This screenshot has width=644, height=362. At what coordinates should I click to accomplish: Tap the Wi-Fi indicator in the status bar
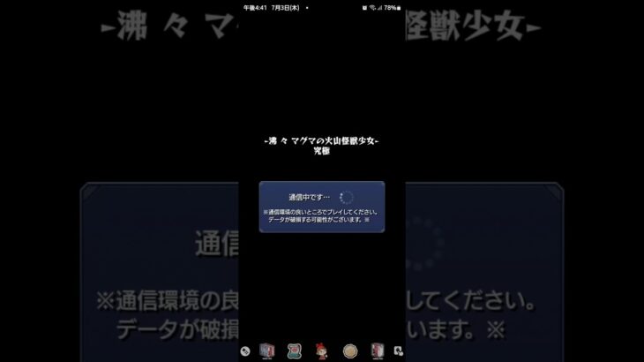point(372,8)
